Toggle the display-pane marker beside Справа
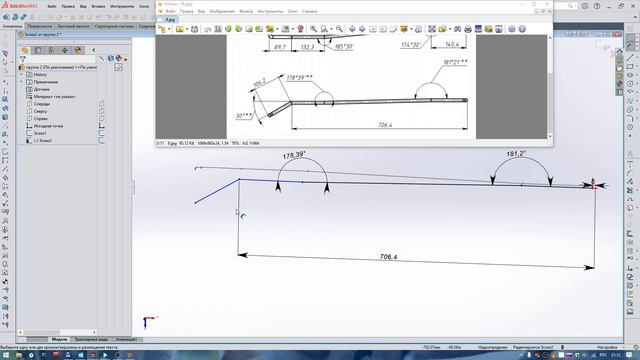Image resolution: width=640 pixels, height=360 pixels. point(102,118)
